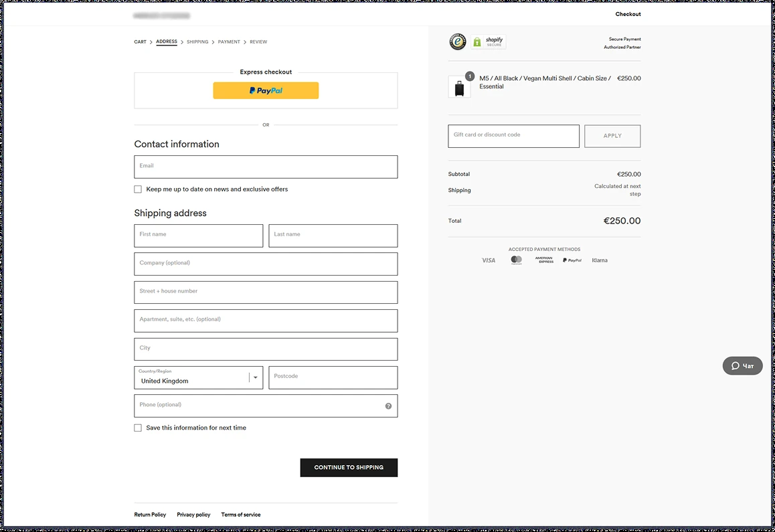Focus the Gift card or discount code field
This screenshot has height=532, width=775.
(513, 136)
